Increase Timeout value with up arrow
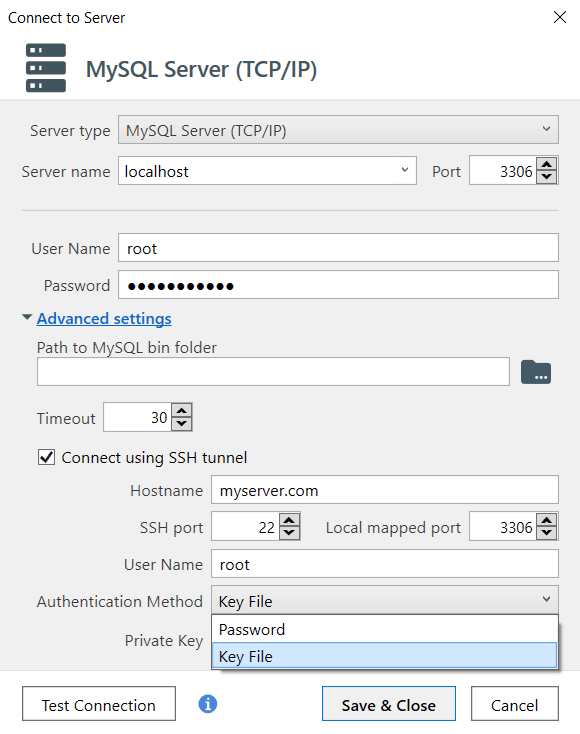 182,411
